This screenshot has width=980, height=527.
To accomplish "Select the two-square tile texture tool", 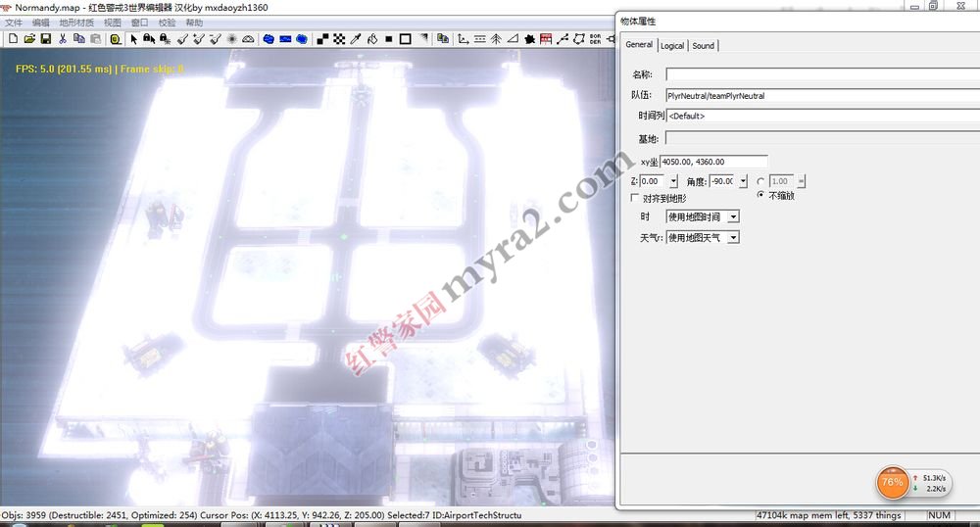I will pos(322,39).
